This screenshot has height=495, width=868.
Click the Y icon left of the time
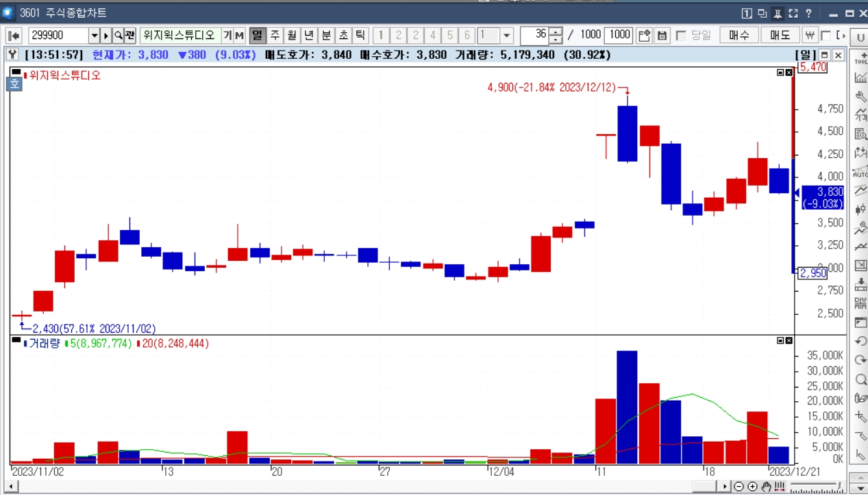point(12,55)
